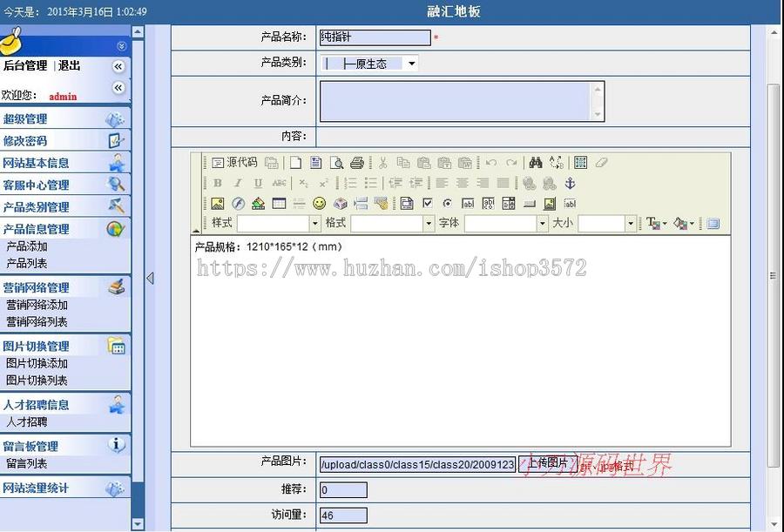Click the 退出 logout link

(69, 65)
